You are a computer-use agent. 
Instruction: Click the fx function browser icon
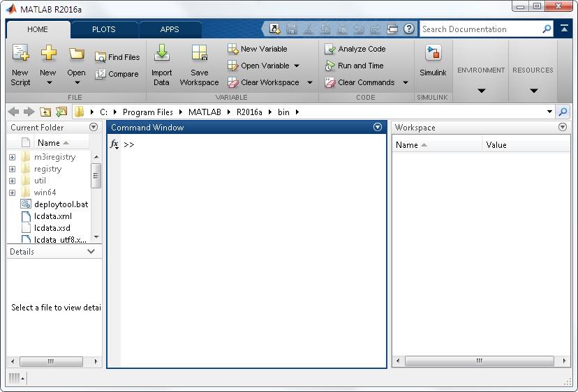point(114,144)
